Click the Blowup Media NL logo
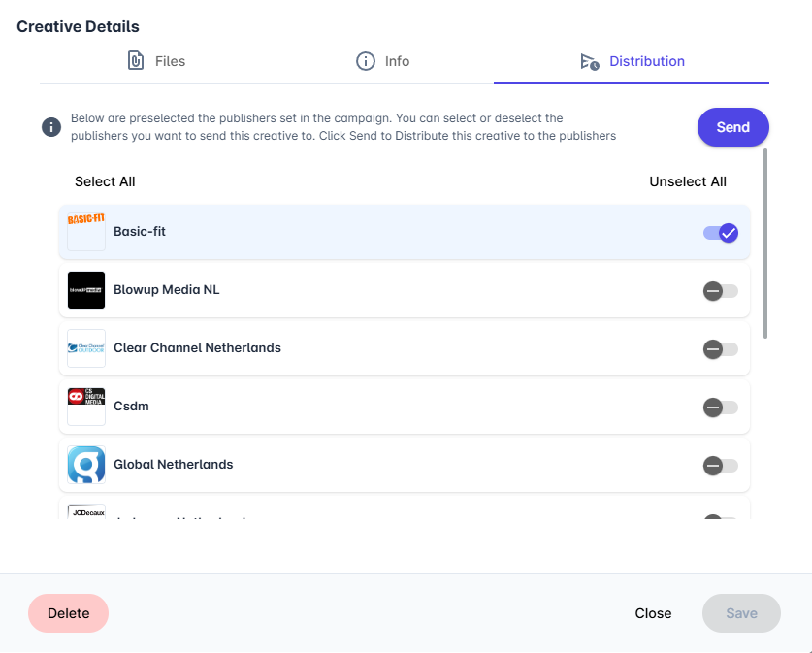812x653 pixels. click(86, 290)
